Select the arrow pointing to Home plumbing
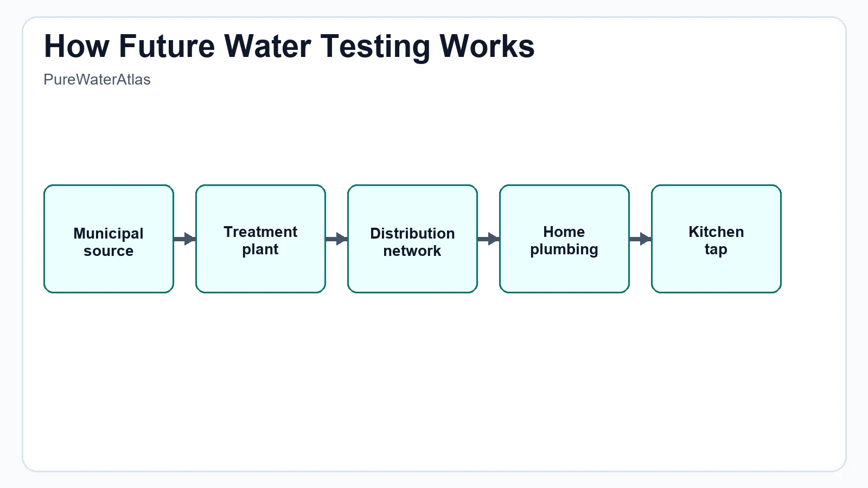Image resolution: width=868 pixels, height=488 pixels. (488, 239)
